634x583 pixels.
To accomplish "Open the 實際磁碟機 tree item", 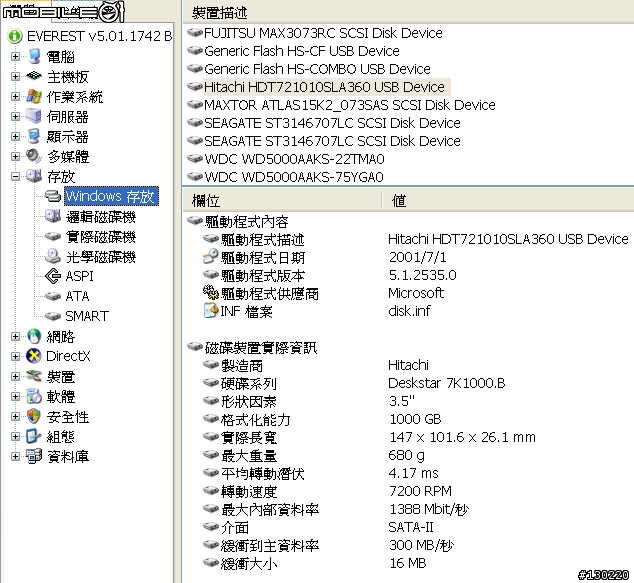I will 101,237.
